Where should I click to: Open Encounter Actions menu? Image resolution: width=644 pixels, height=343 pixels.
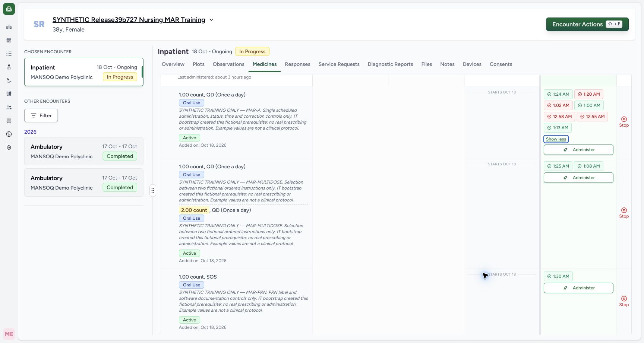point(587,24)
